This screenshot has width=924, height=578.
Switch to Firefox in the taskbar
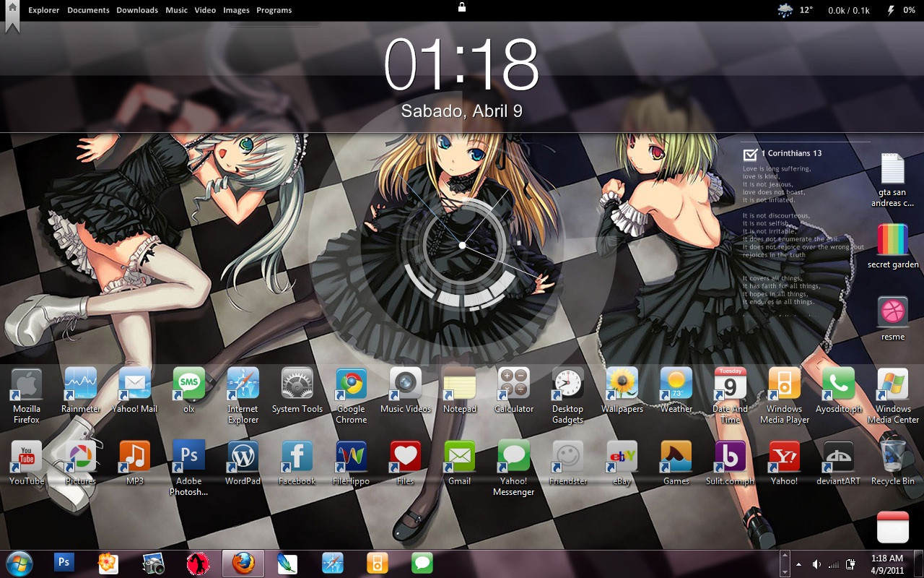pyautogui.click(x=243, y=564)
